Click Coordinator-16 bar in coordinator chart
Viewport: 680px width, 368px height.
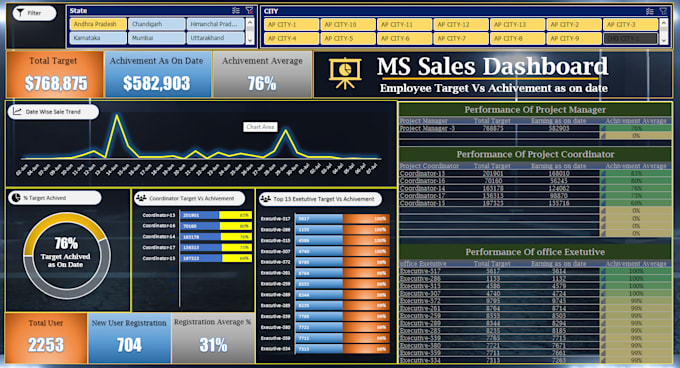coord(216,226)
